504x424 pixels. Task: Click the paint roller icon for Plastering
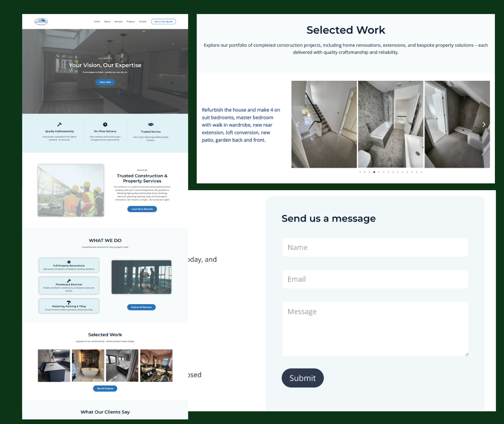(69, 302)
